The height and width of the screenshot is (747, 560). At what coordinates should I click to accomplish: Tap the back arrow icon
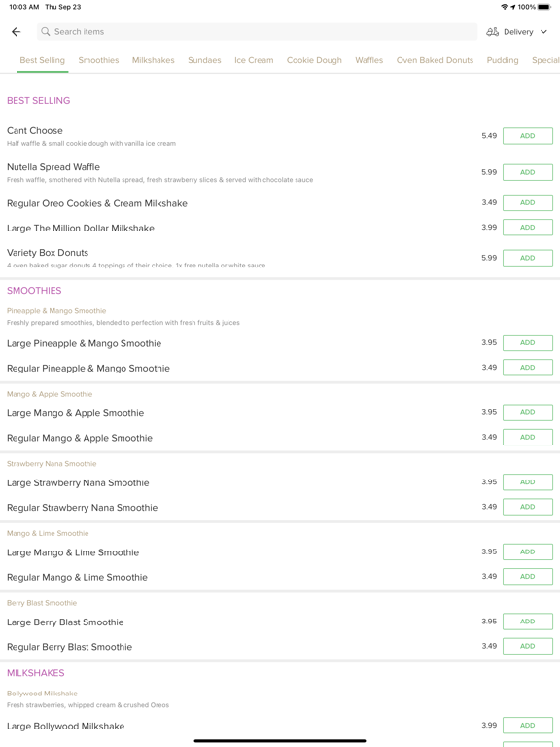tap(17, 32)
